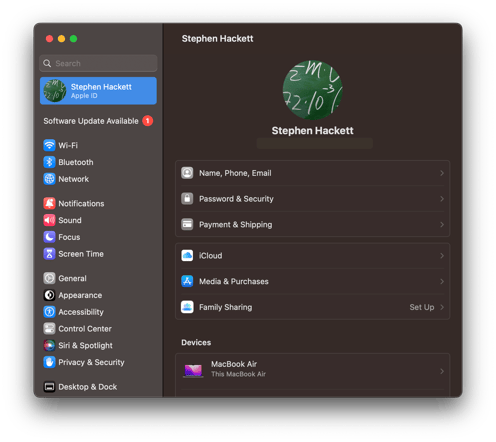Open Screen Time sidebar label
496x442 pixels.
point(81,254)
